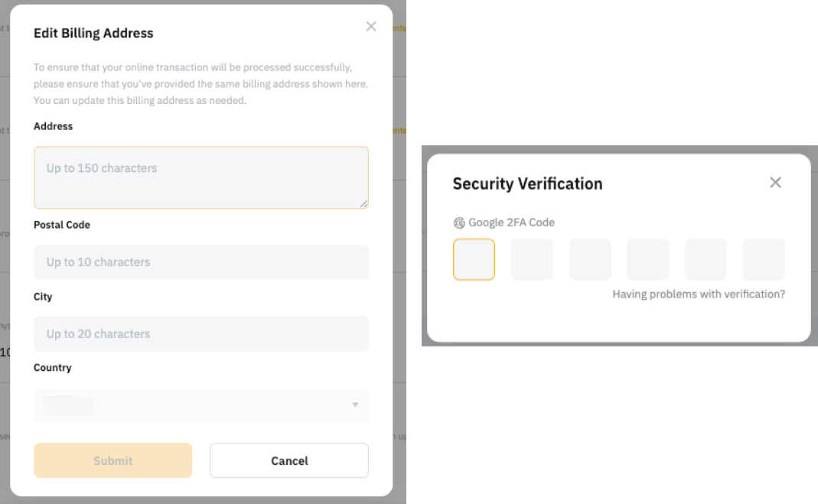
Task: Click the third 2FA code digit box
Action: pos(590,259)
